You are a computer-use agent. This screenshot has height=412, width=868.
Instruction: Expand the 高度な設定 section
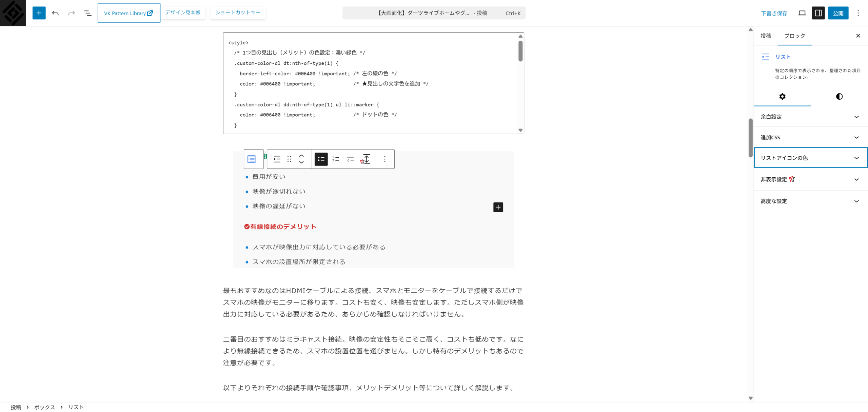pyautogui.click(x=810, y=201)
